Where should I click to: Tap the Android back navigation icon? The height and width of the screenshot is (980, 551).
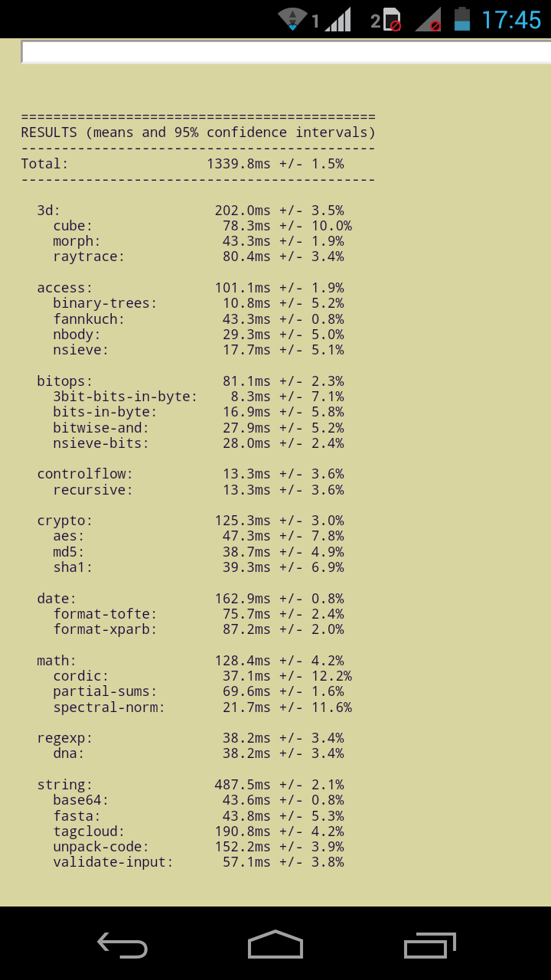point(122,945)
